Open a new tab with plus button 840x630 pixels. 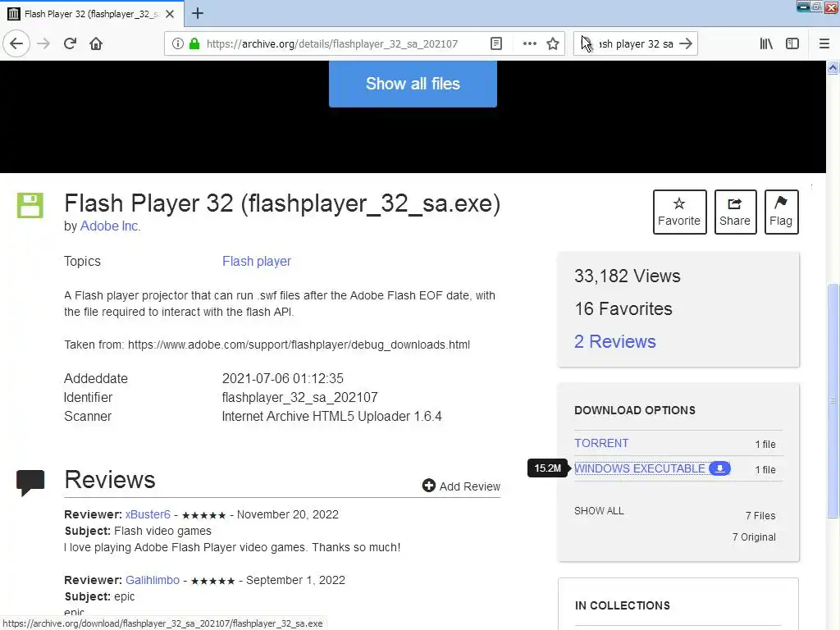(198, 13)
